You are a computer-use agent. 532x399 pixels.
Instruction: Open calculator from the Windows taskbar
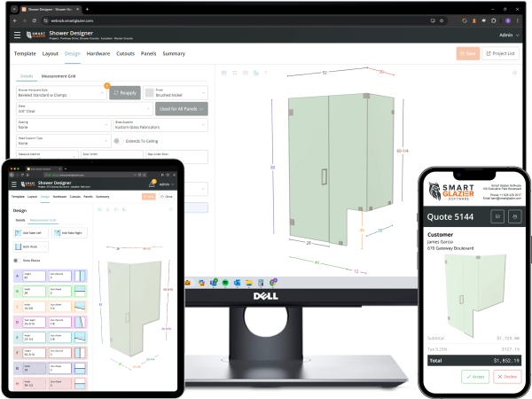[261, 283]
